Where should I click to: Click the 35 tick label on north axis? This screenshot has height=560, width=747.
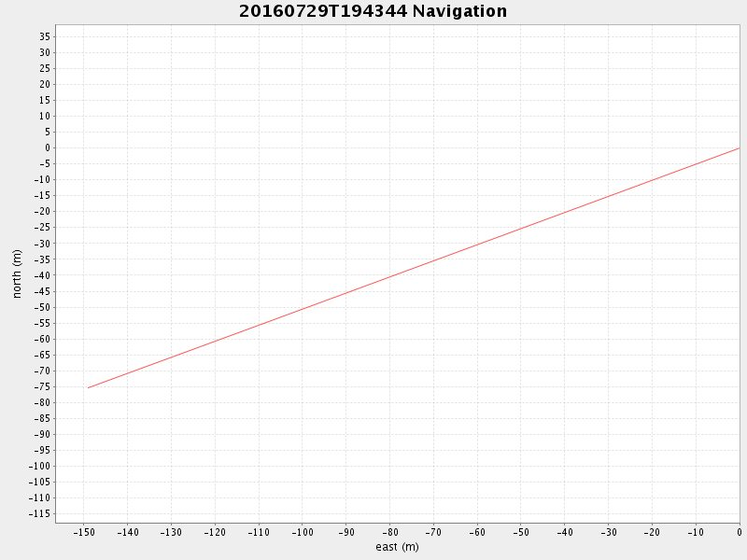tap(45, 36)
